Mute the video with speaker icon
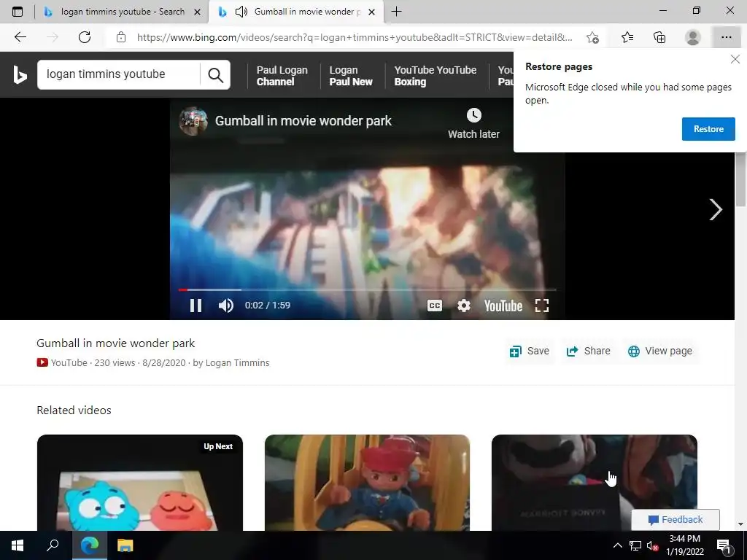Screen dimensions: 747x560 pos(226,306)
